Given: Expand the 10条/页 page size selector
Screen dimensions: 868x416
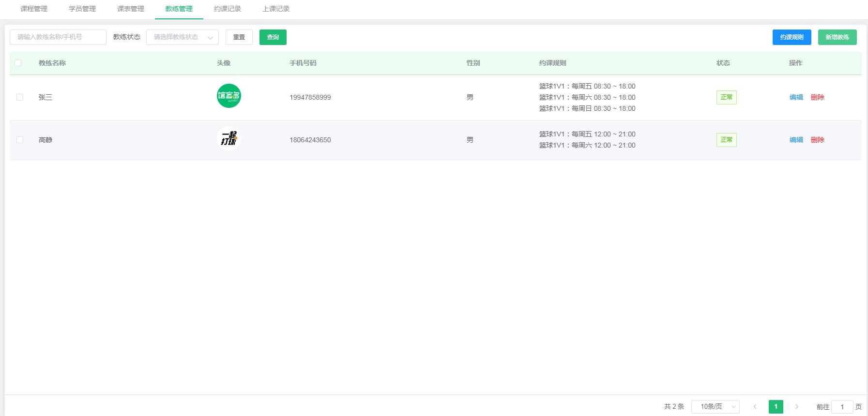Looking at the screenshot, I should click(715, 407).
